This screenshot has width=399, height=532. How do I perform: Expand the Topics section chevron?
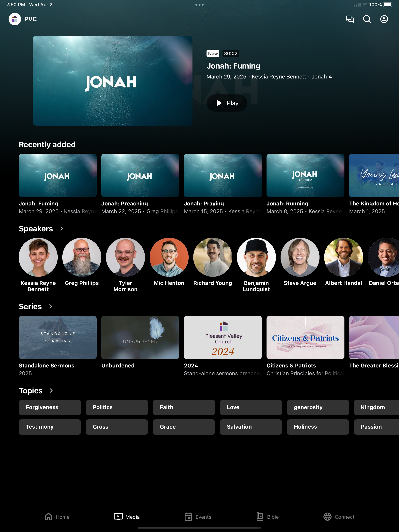[51, 391]
